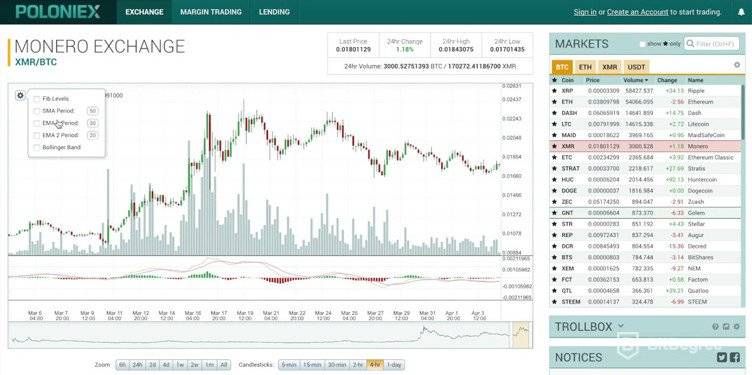Viewport: 752px width, 375px height.
Task: Edit the SMA Period value field
Action: pos(93,111)
